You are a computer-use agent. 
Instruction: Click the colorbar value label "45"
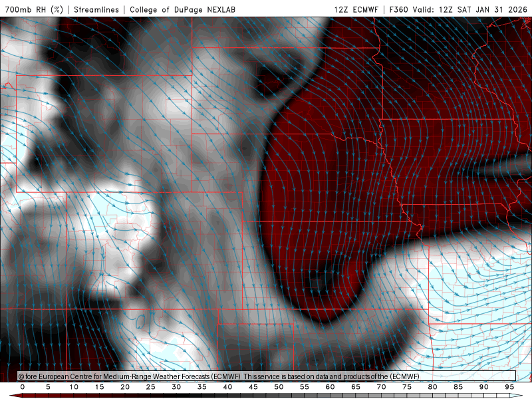pyautogui.click(x=253, y=387)
